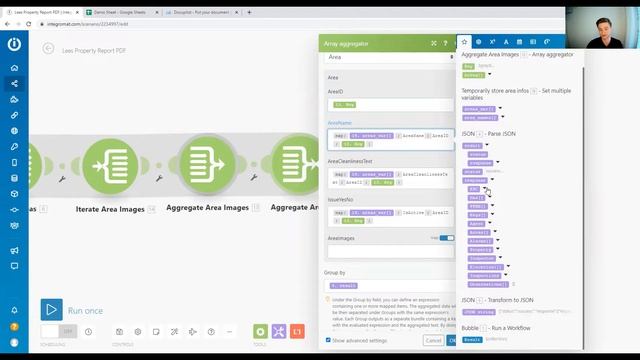
Task: Open the Data stores icon in sidebar
Action: click(x=14, y=178)
